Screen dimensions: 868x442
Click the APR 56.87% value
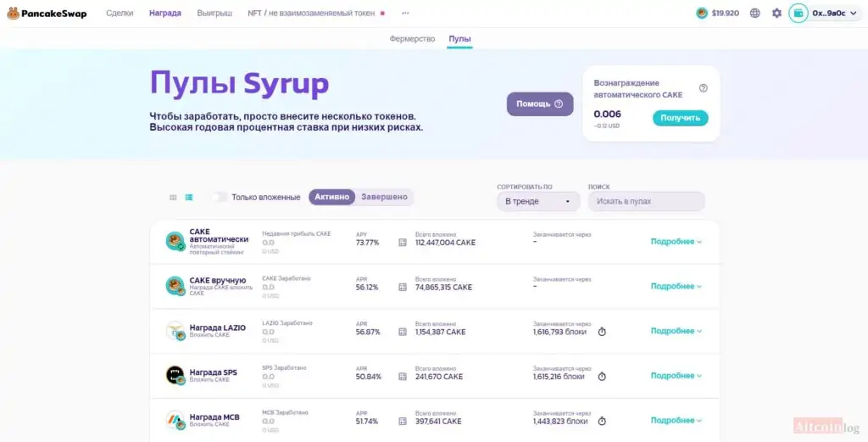[x=368, y=332]
